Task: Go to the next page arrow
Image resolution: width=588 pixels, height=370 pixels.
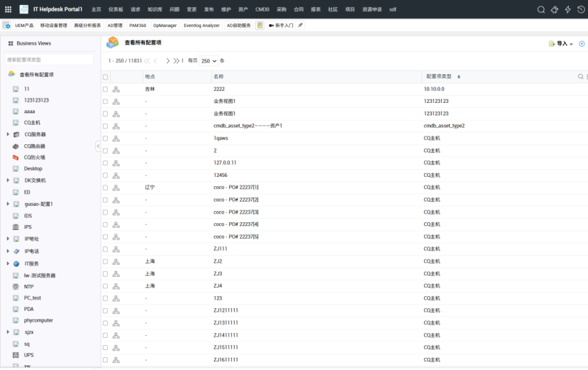Action: point(167,61)
